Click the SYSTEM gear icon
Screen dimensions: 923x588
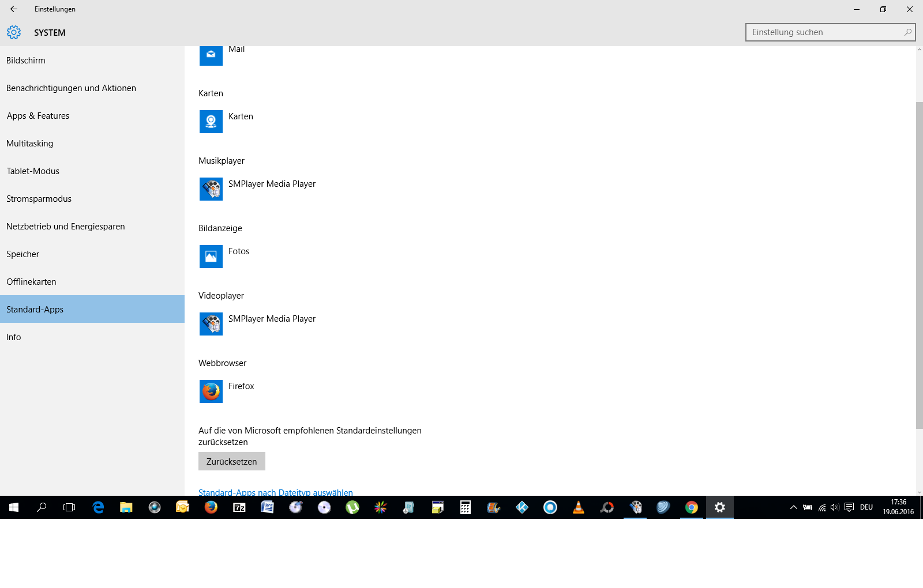(x=14, y=32)
